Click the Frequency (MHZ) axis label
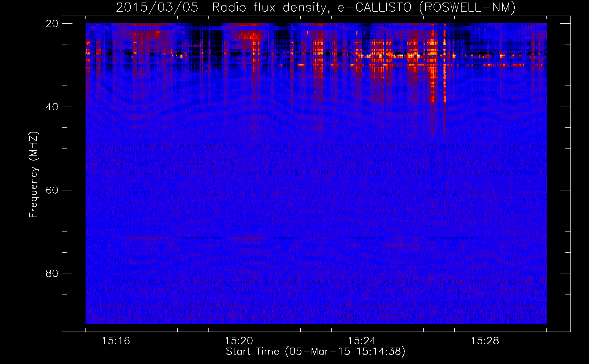The width and height of the screenshot is (589, 364). (x=33, y=175)
